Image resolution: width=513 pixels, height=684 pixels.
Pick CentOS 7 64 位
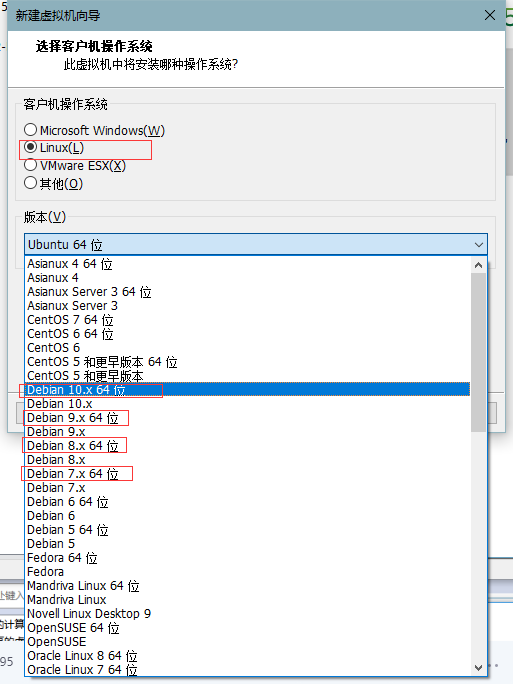[x=248, y=320]
